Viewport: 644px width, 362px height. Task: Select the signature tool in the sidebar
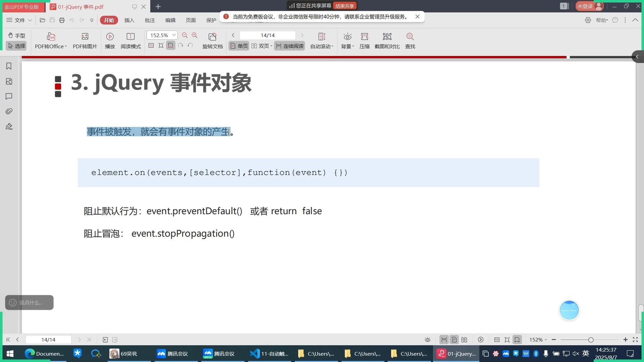pyautogui.click(x=9, y=126)
